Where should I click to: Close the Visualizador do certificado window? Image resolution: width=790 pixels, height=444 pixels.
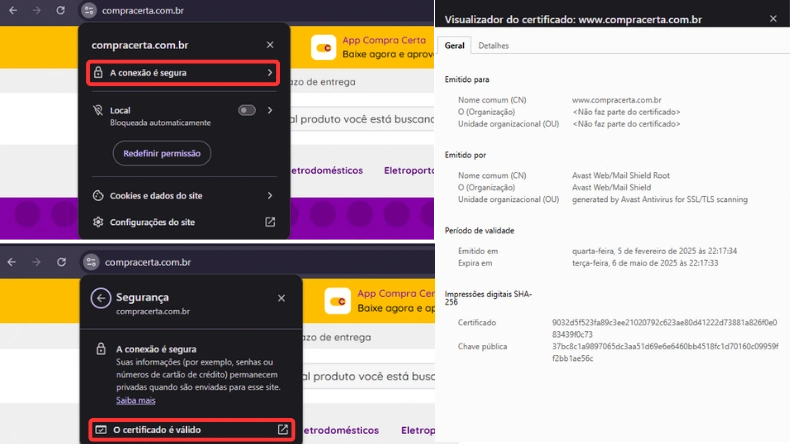click(773, 19)
